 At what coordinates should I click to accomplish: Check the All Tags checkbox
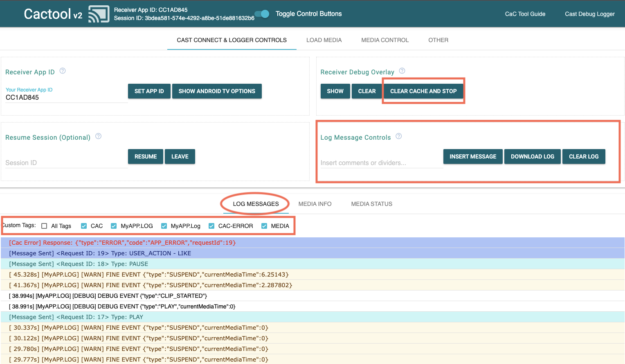click(44, 226)
